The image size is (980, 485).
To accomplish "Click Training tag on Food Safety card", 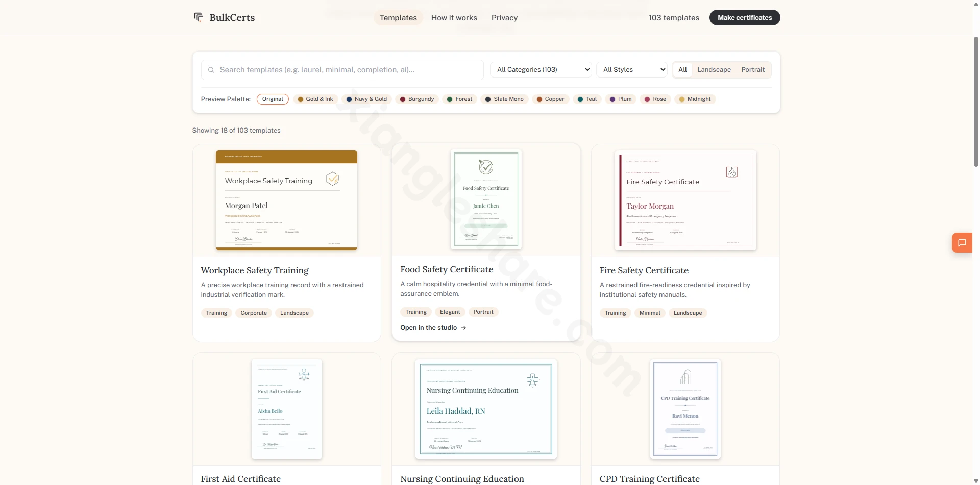I will point(416,312).
